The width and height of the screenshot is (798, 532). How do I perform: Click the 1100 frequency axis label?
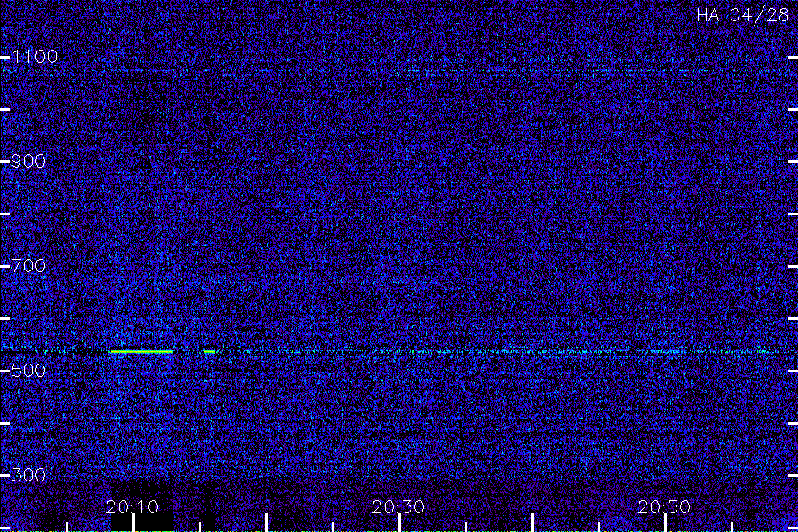click(35, 57)
